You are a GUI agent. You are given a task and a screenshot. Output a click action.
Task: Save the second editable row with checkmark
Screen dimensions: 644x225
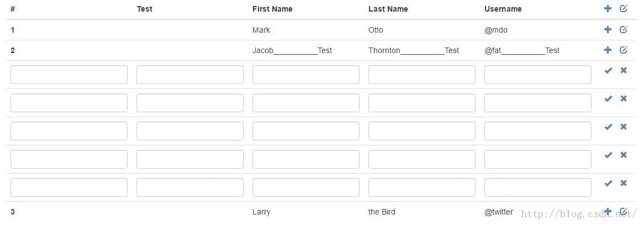click(x=608, y=99)
